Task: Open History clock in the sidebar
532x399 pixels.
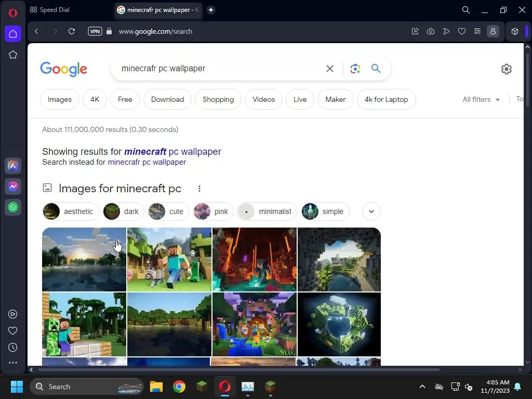Action: point(13,348)
